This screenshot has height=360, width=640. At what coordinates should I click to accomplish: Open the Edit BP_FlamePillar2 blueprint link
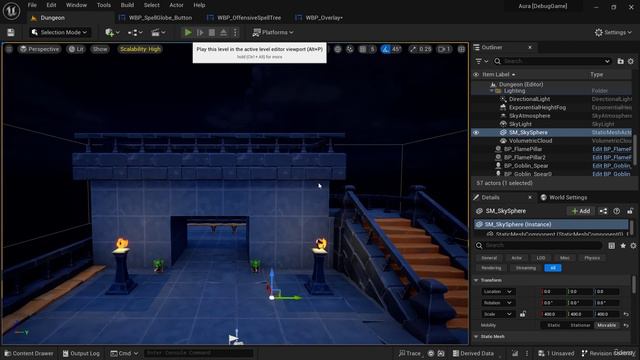click(612, 157)
